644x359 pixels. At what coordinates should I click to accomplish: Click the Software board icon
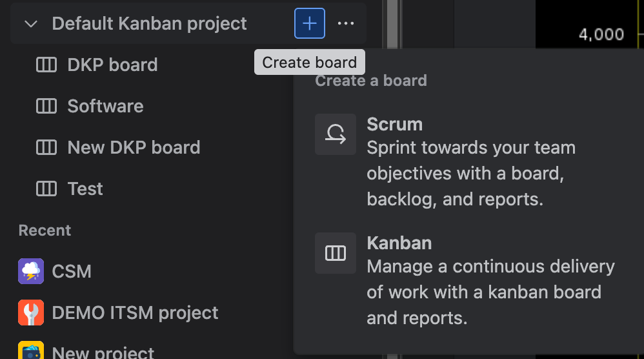pos(46,107)
